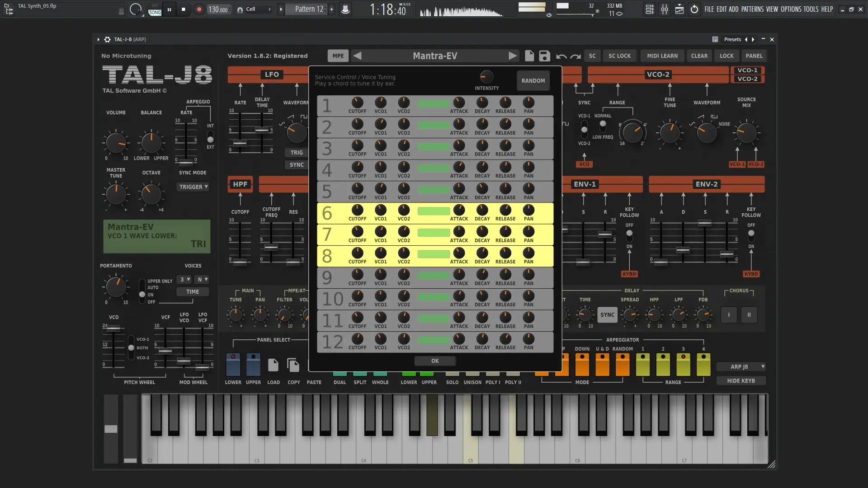Viewport: 868px width, 488px height.
Task: Open the PATTERNS menu
Action: (752, 9)
